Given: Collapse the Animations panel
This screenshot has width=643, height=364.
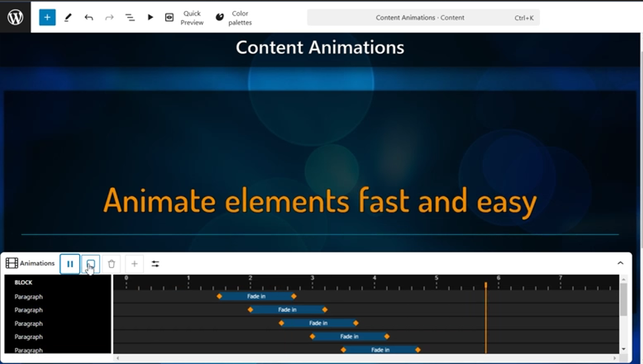Looking at the screenshot, I should 620,264.
